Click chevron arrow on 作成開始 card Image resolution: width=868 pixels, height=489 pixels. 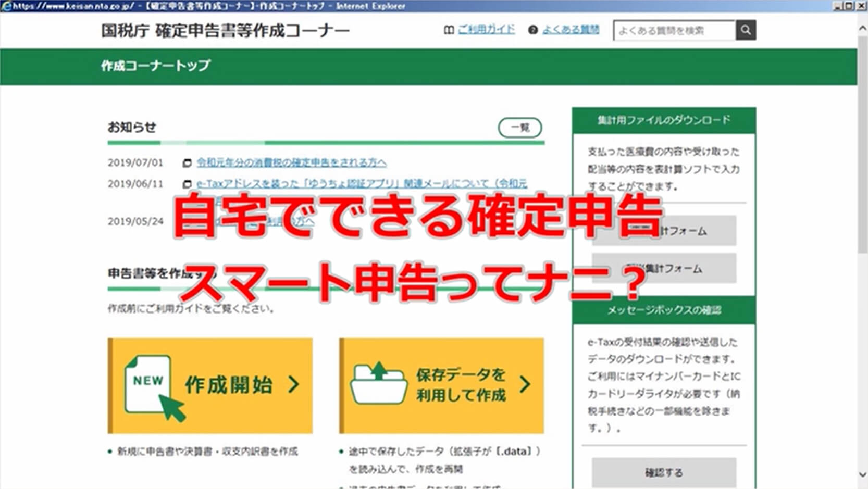coord(294,385)
